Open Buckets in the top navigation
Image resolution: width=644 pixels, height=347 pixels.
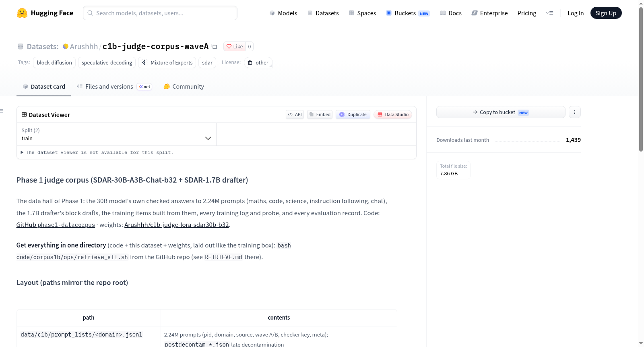point(408,13)
